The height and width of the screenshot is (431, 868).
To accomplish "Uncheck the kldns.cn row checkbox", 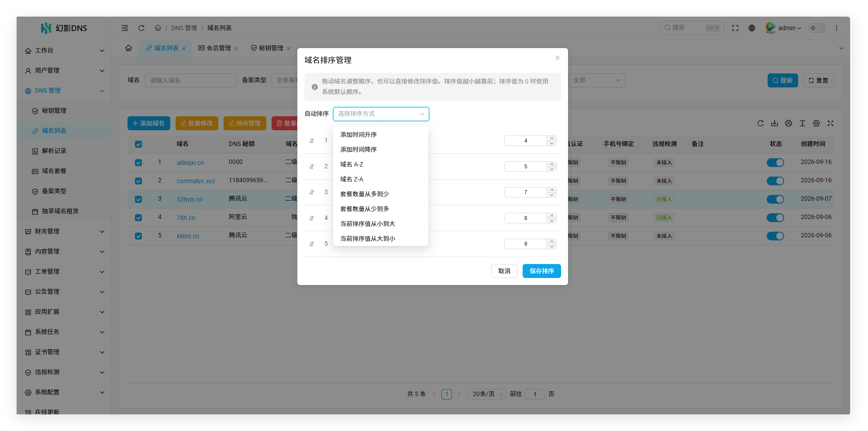I will [138, 236].
